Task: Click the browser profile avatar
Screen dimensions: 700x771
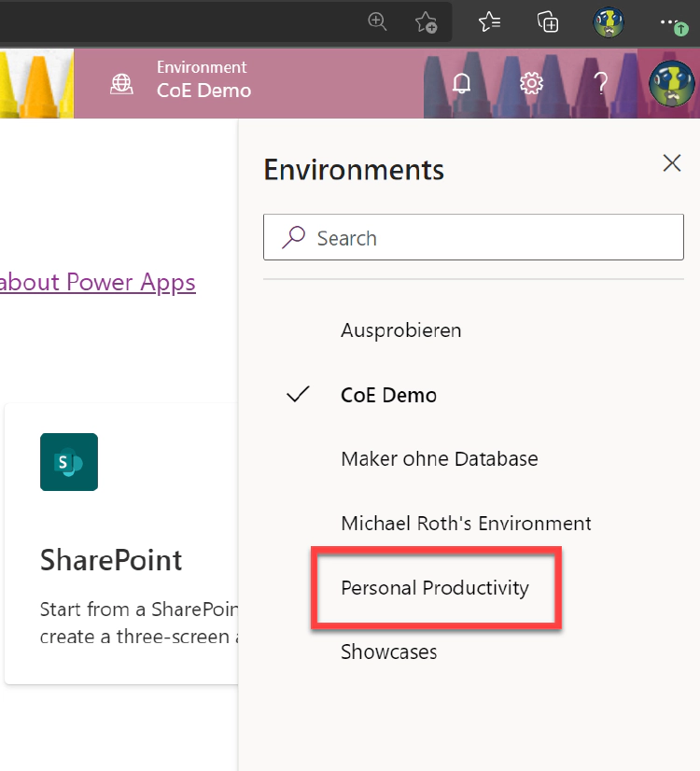Action: click(609, 22)
